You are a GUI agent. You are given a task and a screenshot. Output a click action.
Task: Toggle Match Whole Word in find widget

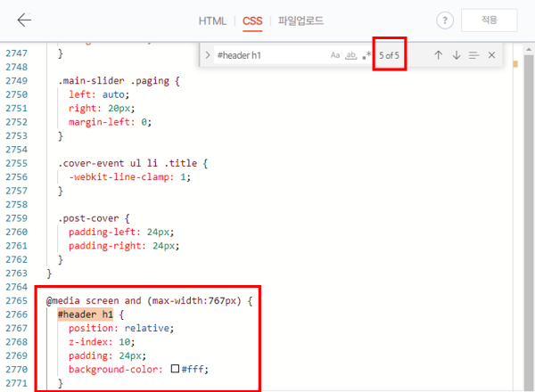point(350,55)
